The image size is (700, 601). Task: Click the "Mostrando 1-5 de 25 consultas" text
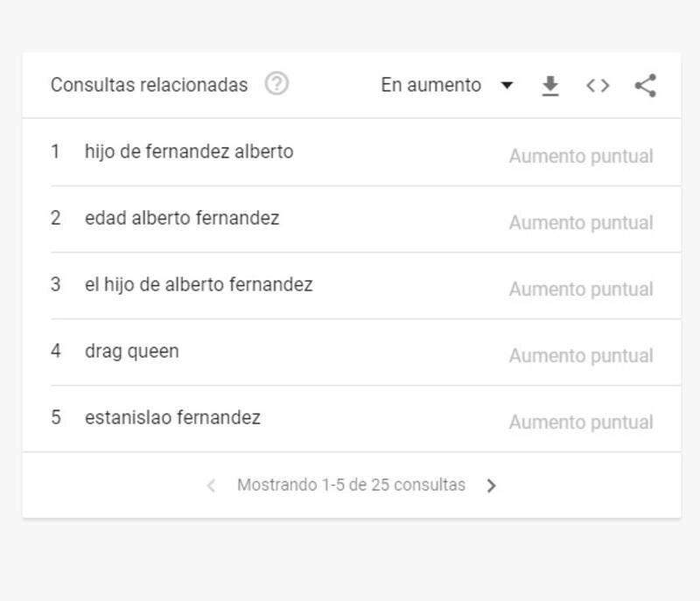pos(351,485)
